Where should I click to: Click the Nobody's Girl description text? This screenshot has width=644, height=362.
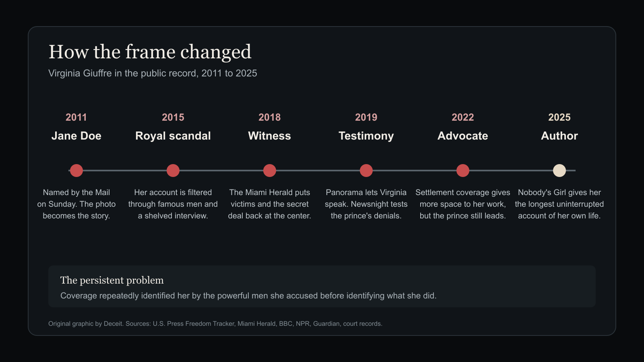click(x=559, y=204)
